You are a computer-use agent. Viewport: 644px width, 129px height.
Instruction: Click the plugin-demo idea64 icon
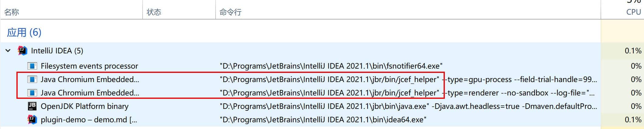32,120
